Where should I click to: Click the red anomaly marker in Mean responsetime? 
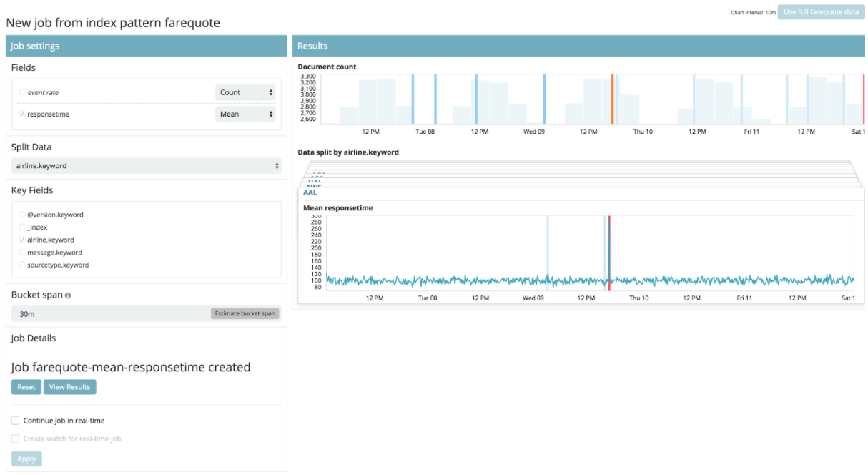608,253
